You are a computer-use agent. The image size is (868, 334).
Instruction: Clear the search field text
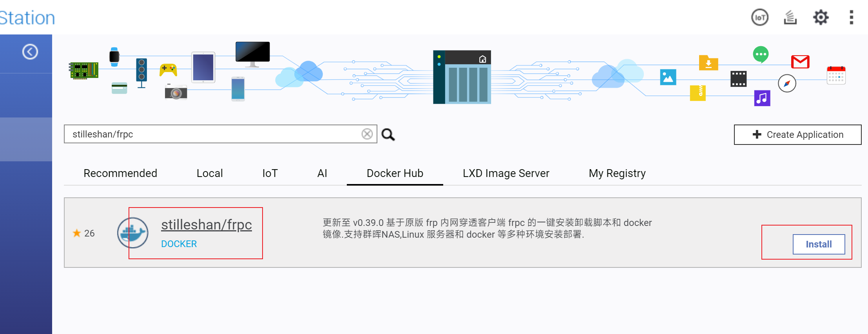pyautogui.click(x=367, y=134)
